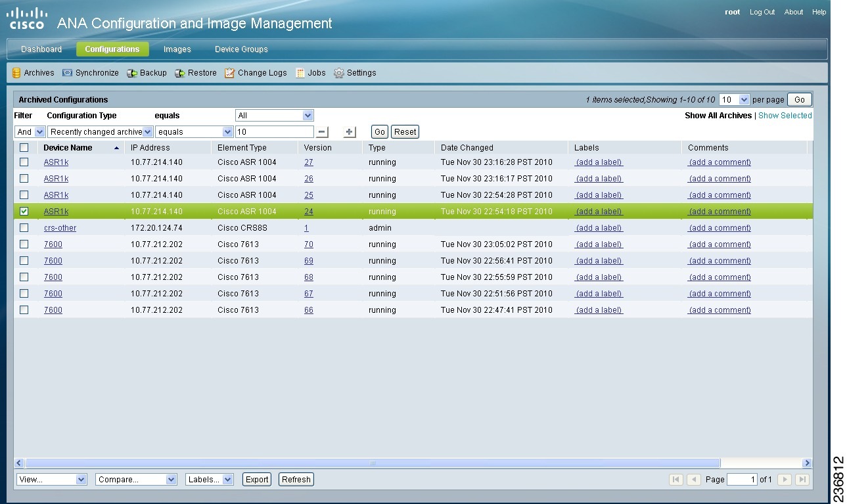The height and width of the screenshot is (504, 847).
Task: Select the checkbox for device crs-other
Action: pyautogui.click(x=24, y=227)
